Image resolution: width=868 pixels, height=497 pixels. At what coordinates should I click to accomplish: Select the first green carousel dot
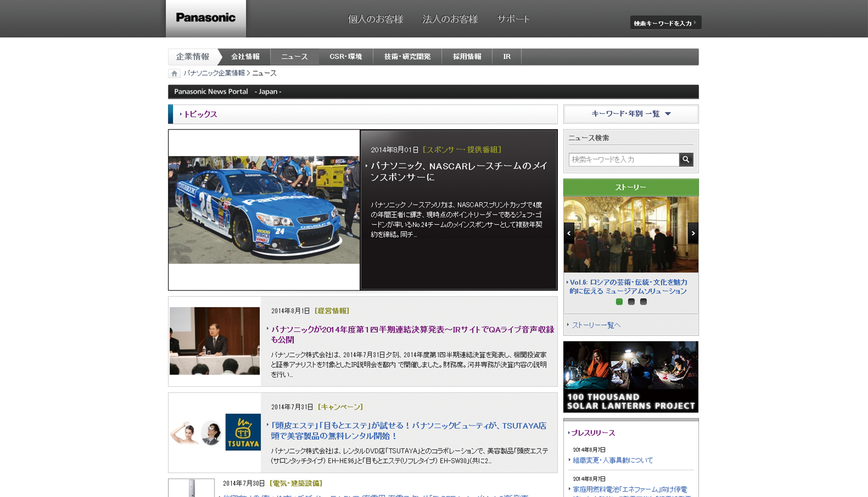pos(619,302)
